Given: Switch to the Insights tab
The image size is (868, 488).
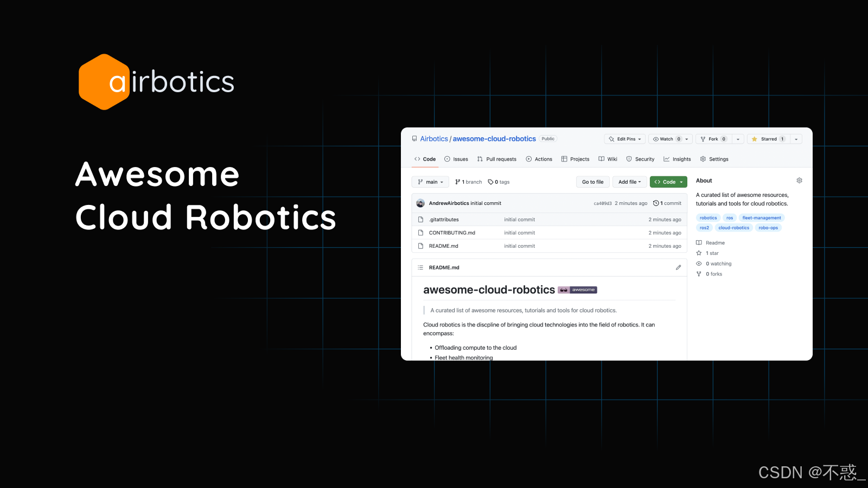Looking at the screenshot, I should pyautogui.click(x=677, y=159).
